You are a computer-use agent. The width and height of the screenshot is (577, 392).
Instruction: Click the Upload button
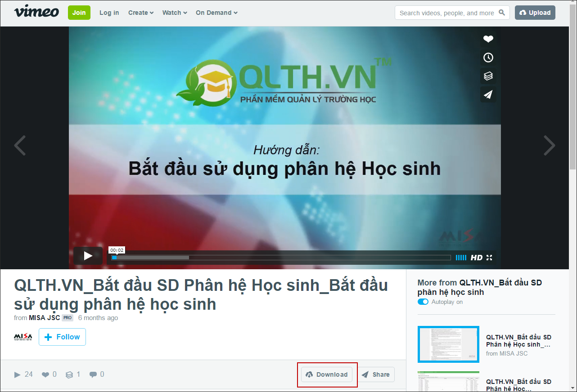535,13
